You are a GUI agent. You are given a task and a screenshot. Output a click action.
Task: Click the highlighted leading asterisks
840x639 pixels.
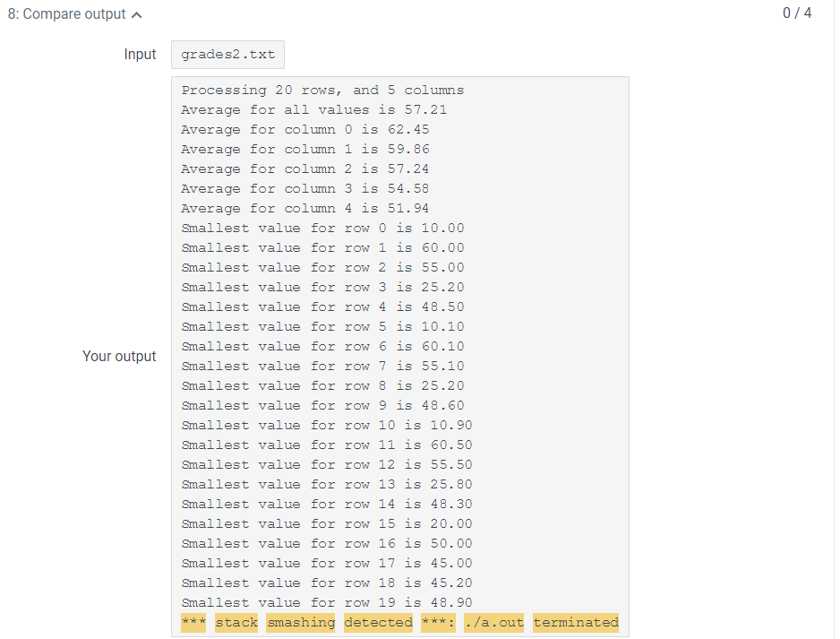click(193, 623)
